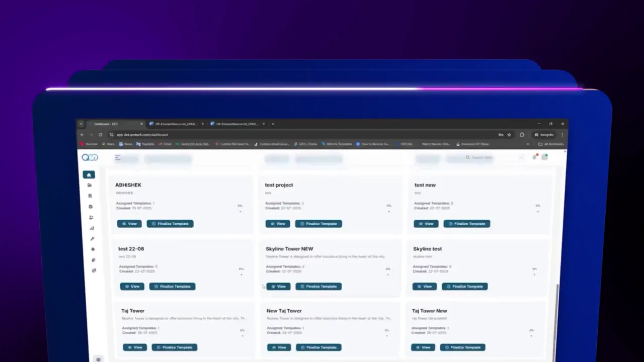644x362 pixels.
Task: Finalize Template for Taj Tower
Action: [175, 347]
